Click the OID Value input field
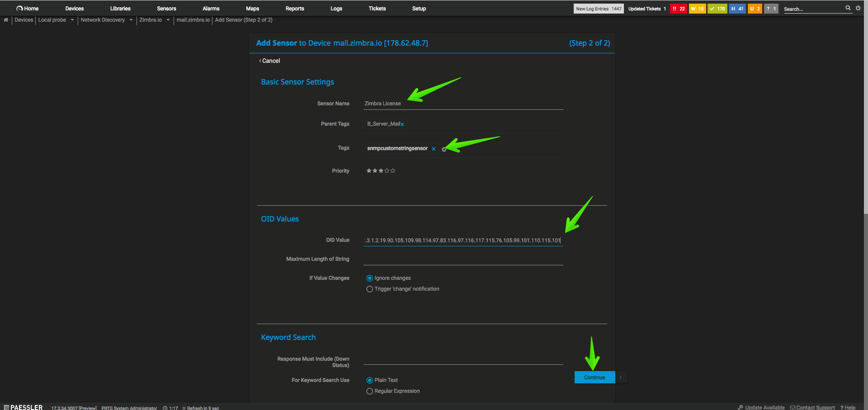 coord(463,240)
